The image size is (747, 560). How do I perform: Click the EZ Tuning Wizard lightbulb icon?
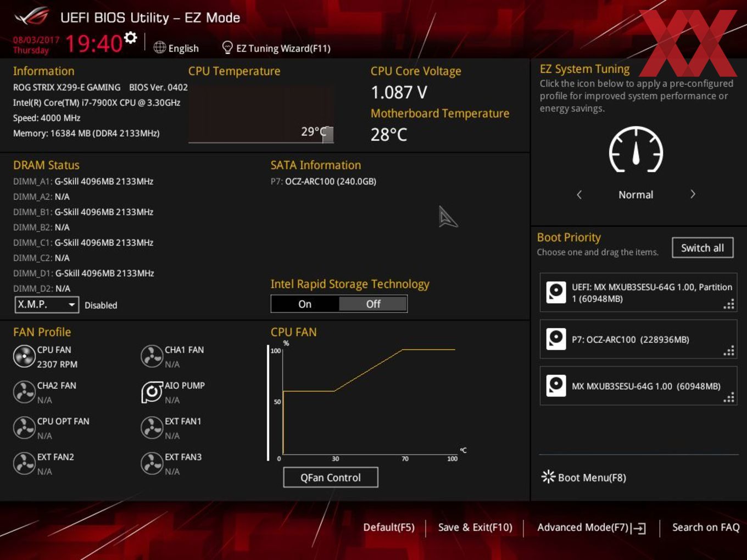click(227, 48)
